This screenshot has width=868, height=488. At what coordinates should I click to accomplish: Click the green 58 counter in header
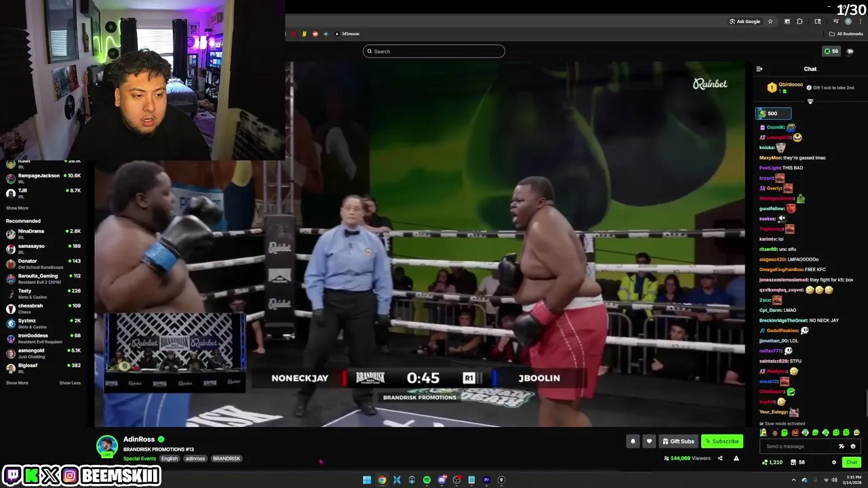[831, 51]
